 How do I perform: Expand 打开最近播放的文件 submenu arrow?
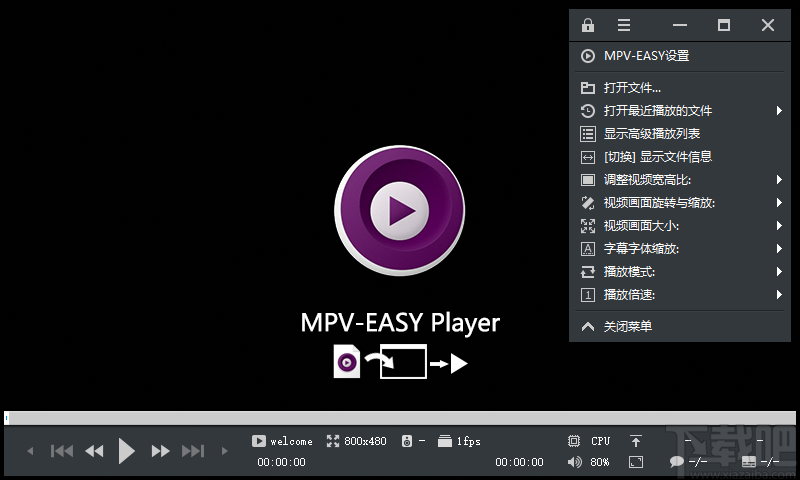(x=779, y=111)
